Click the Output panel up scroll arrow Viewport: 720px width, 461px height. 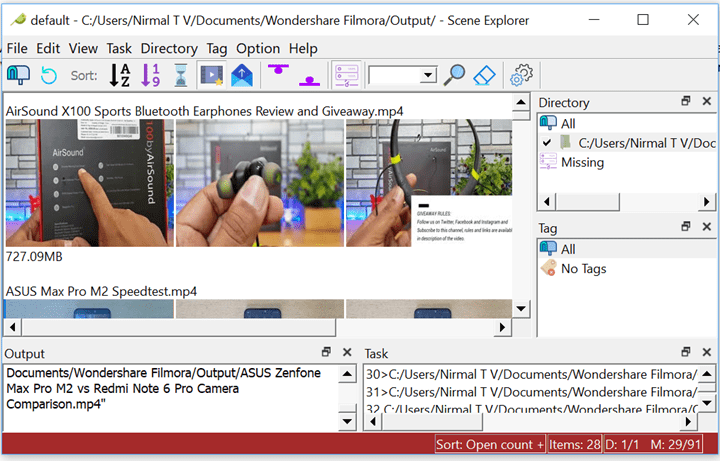click(x=347, y=374)
